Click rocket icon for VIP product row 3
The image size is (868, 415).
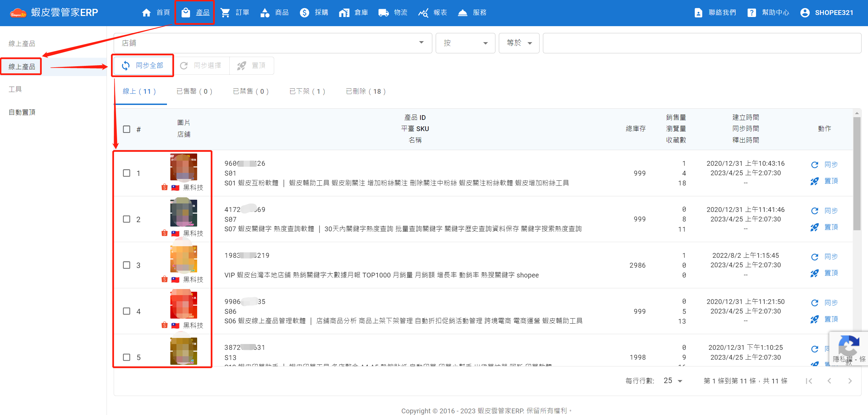click(814, 273)
